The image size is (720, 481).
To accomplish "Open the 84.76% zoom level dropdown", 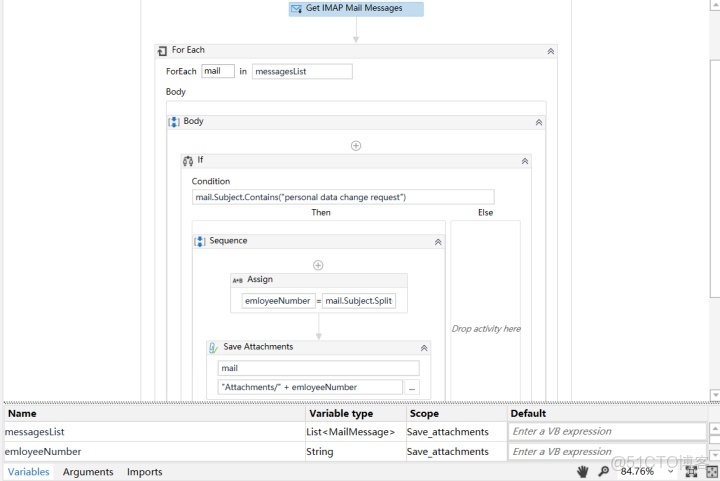I will point(670,471).
